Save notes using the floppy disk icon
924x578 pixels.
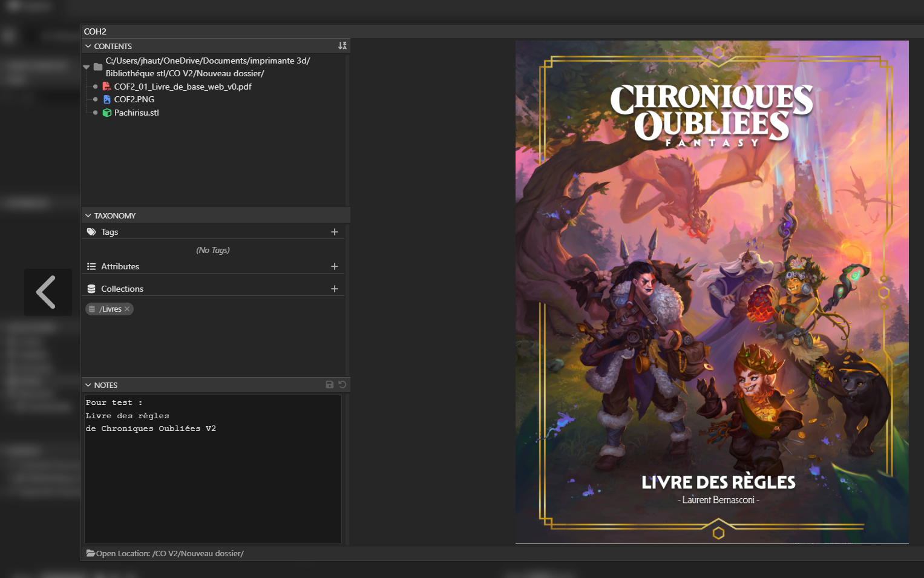330,385
